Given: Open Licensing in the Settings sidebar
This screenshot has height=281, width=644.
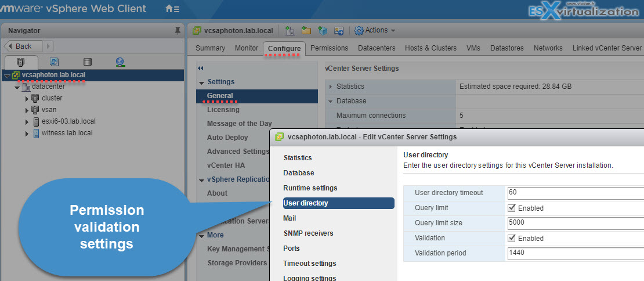Looking at the screenshot, I should (x=223, y=110).
